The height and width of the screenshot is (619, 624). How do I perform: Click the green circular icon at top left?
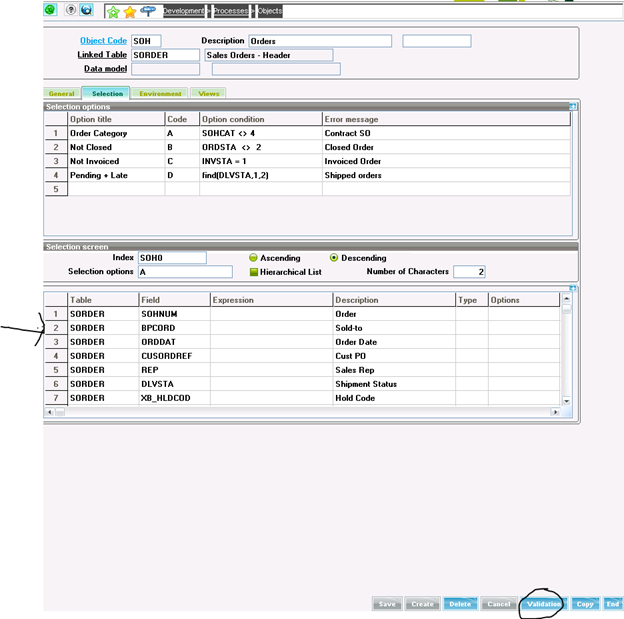tap(50, 10)
